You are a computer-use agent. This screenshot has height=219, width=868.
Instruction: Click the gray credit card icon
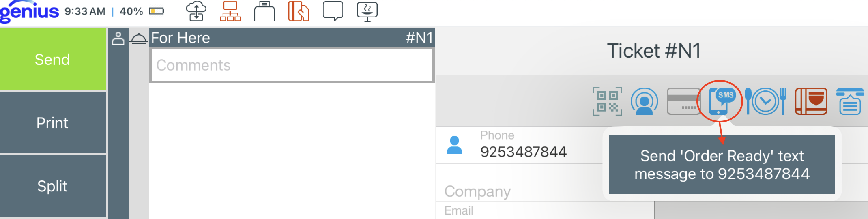click(683, 101)
